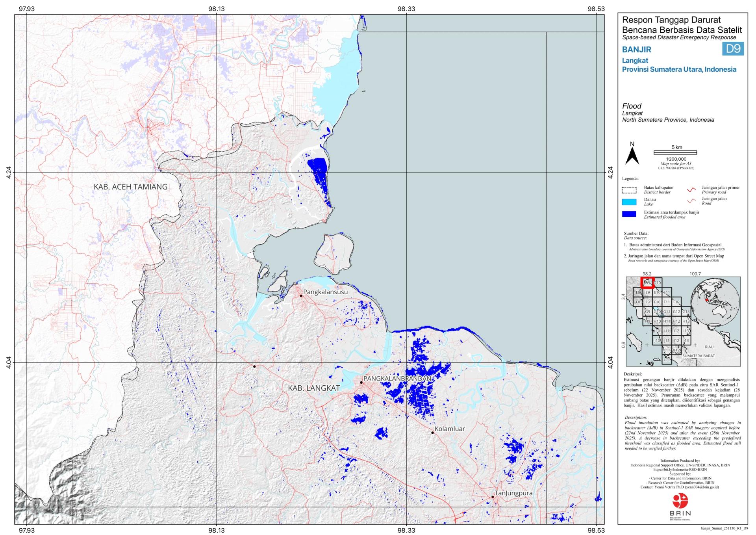This screenshot has width=756, height=535.
Task: Click the Kolamluar town dot marker
Action: (432, 433)
